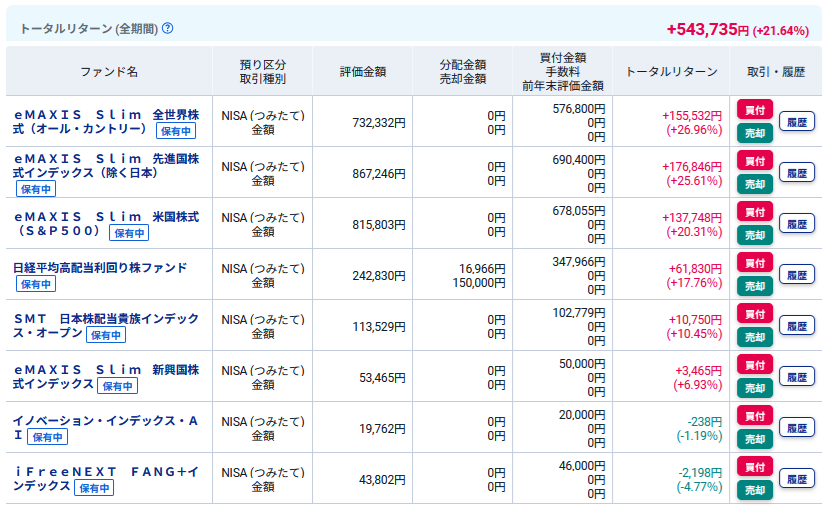Open 履歴 for eMAXIS Slim 米国株式(S&P500)
This screenshot has width=829, height=510.
(x=797, y=224)
